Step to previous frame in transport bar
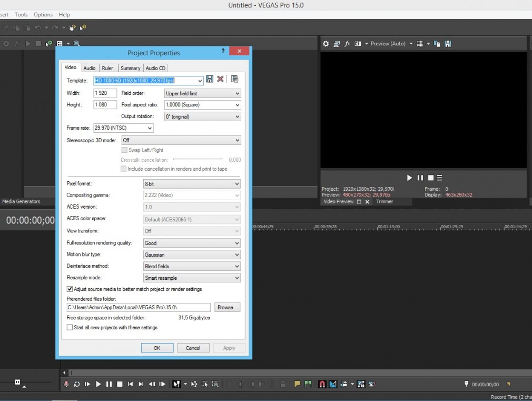Image resolution: width=532 pixels, height=401 pixels. click(x=152, y=384)
